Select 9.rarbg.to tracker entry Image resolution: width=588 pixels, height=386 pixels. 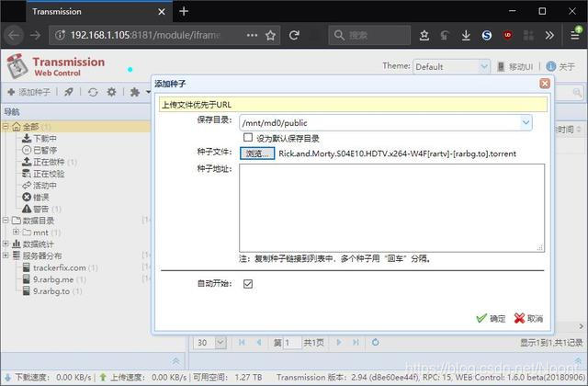point(52,291)
